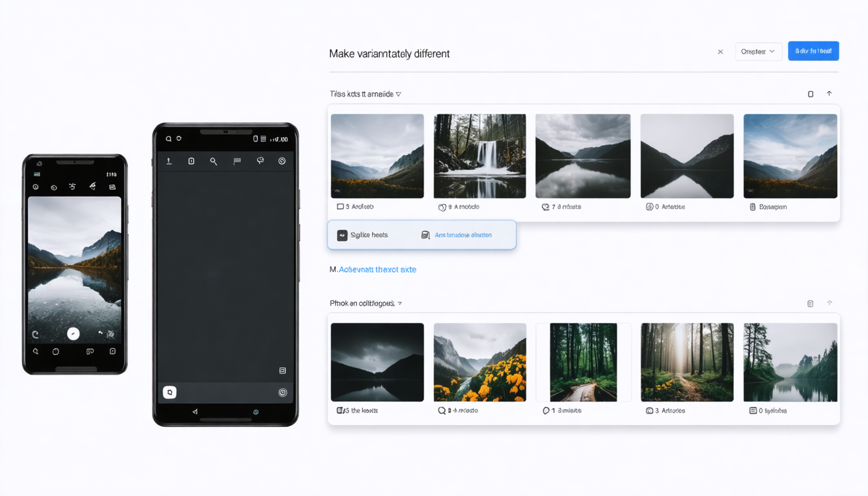Open the 'Aosevnatt thexot sxte' link
Viewport: 868px width, 496px height.
tap(377, 269)
